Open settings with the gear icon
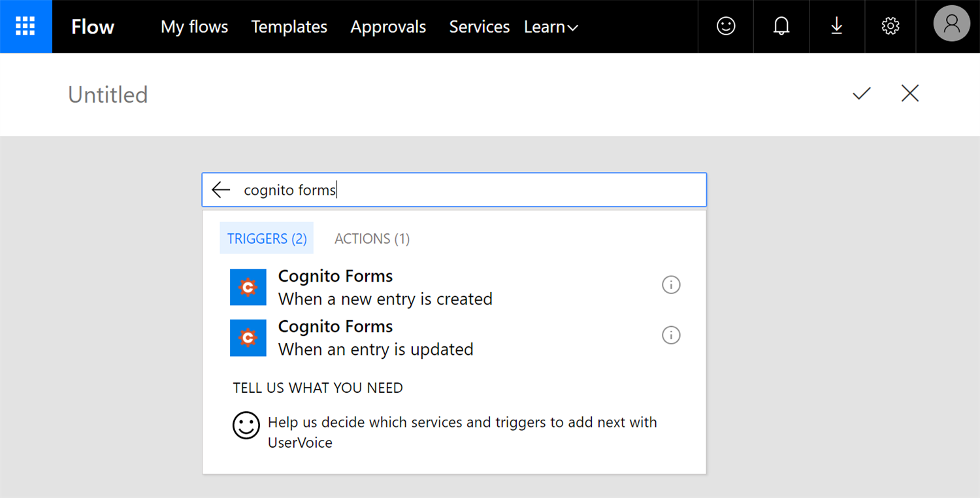This screenshot has height=498, width=980. (890, 26)
